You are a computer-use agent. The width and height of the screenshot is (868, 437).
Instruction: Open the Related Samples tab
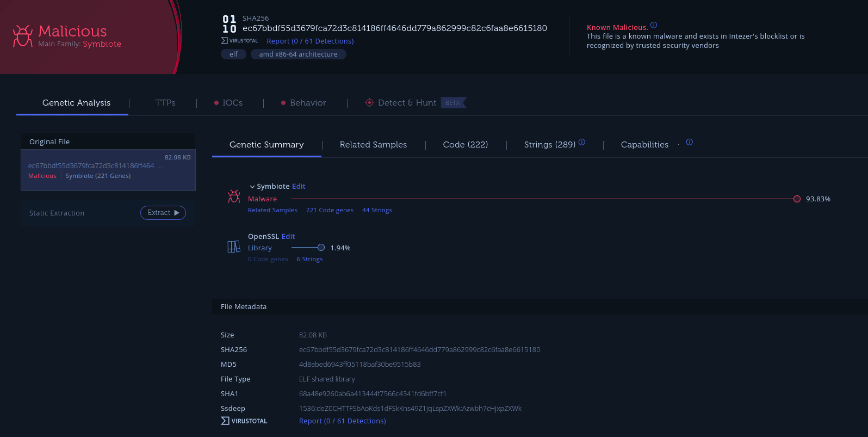[373, 145]
